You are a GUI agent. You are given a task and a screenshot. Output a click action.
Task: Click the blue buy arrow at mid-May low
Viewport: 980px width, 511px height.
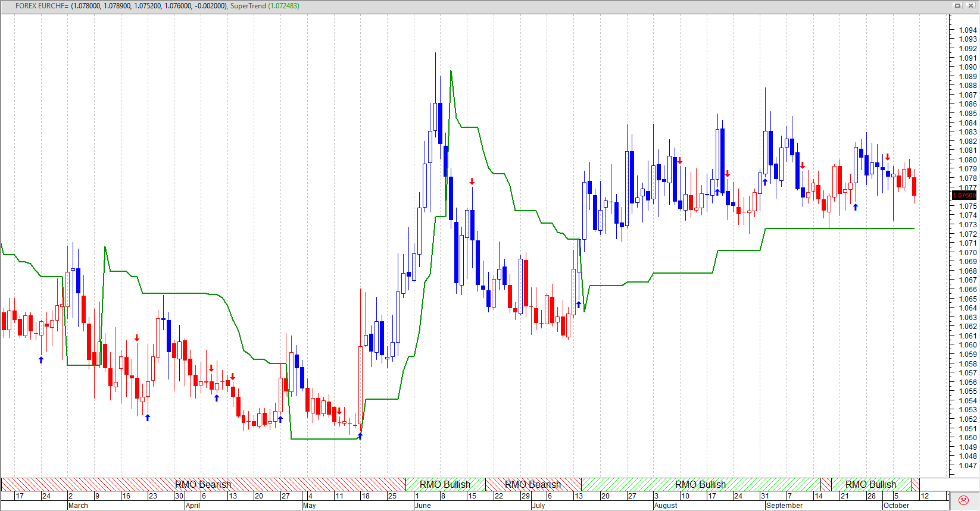[360, 436]
